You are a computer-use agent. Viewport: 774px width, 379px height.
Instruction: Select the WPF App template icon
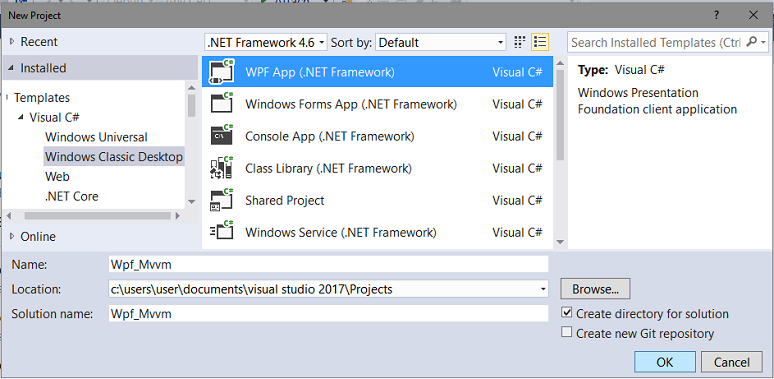(x=222, y=72)
